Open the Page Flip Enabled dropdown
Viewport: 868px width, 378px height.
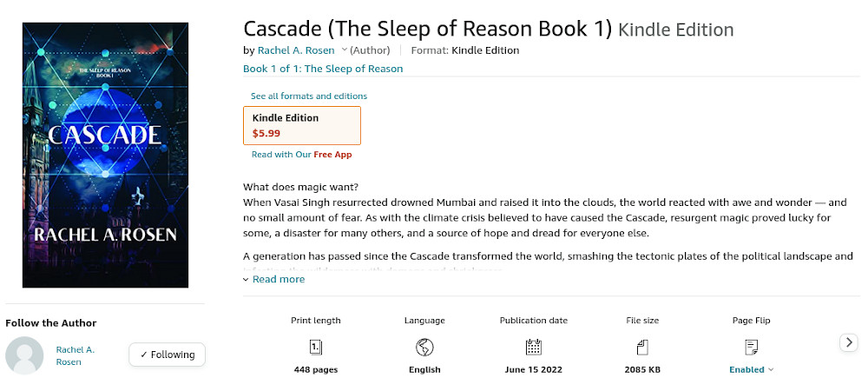[751, 369]
